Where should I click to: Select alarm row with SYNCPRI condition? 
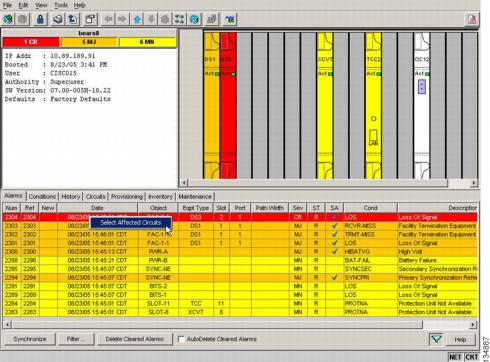tap(240, 278)
